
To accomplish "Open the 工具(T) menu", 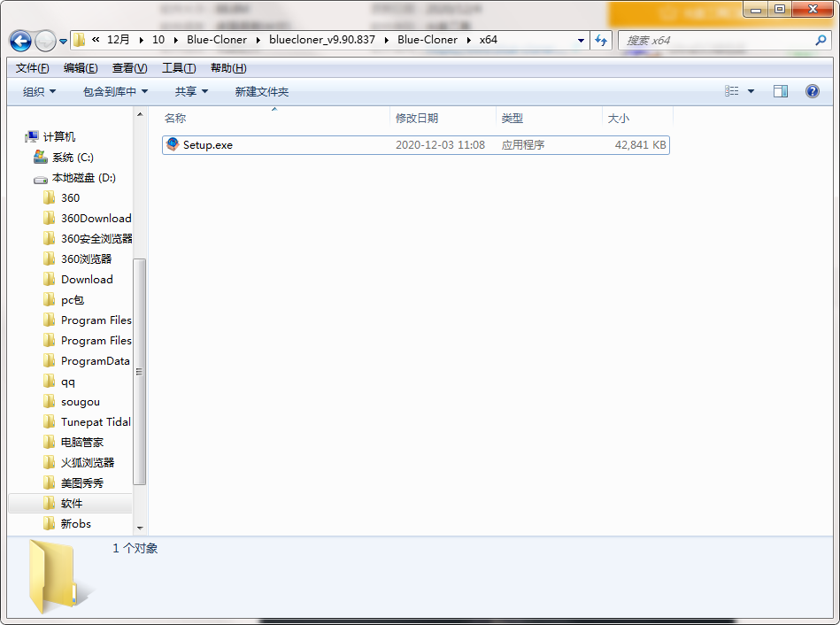I will pyautogui.click(x=179, y=68).
